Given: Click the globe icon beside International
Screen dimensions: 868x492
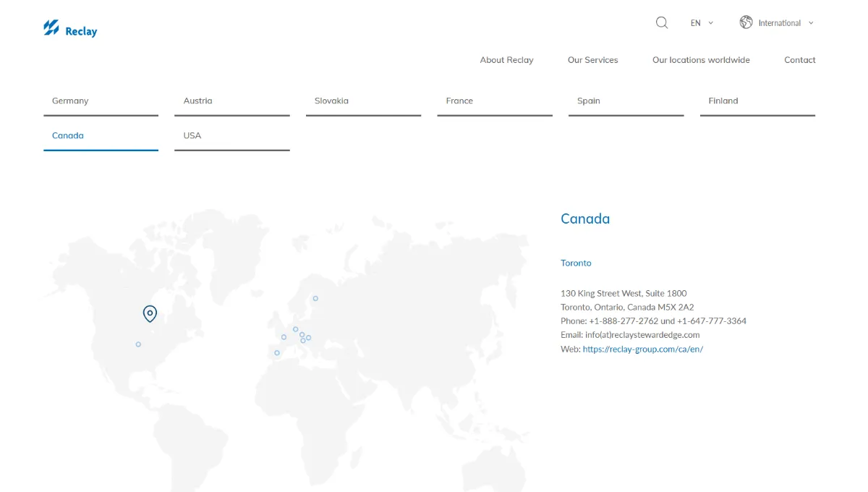Looking at the screenshot, I should pyautogui.click(x=746, y=22).
